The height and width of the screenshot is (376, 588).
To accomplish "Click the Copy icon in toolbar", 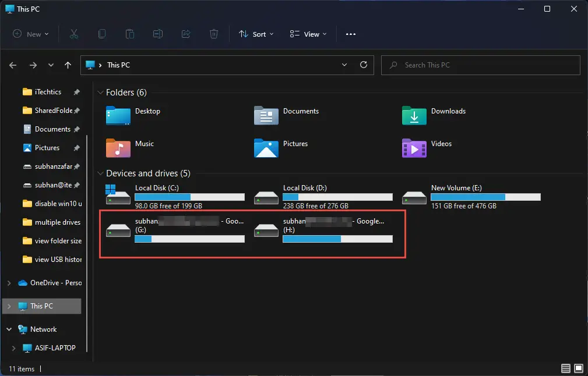I will [101, 34].
